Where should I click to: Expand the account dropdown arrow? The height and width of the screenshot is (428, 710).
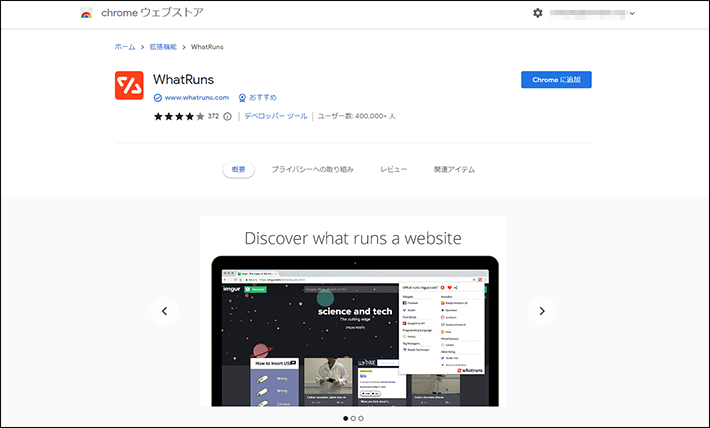(632, 14)
